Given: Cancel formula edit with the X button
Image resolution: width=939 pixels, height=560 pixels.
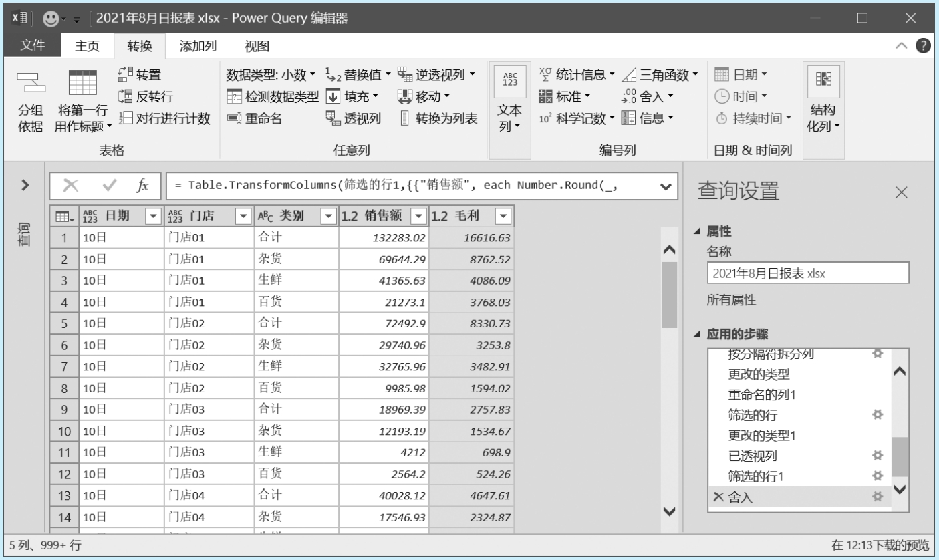Looking at the screenshot, I should pos(71,186).
